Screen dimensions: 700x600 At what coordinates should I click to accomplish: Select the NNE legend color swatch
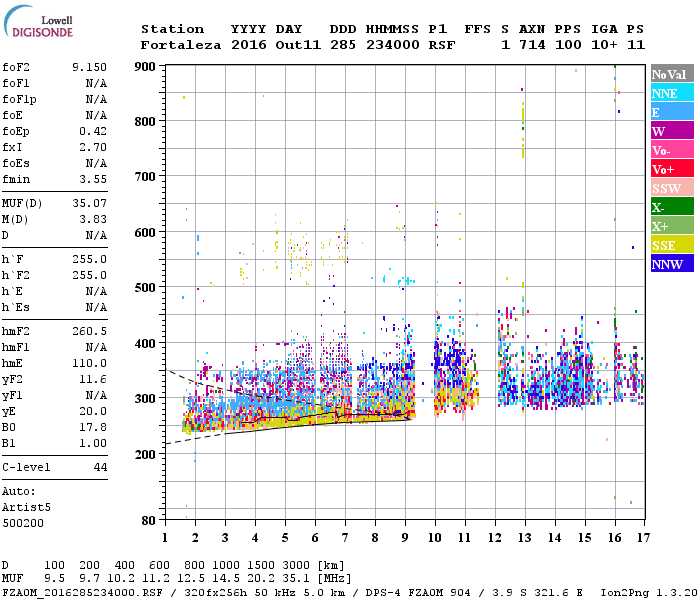(672, 93)
